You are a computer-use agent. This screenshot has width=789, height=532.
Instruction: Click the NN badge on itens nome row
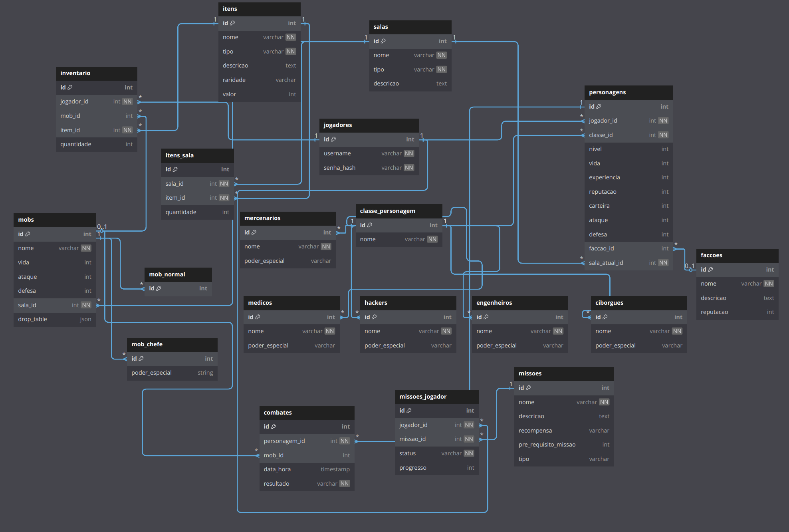pyautogui.click(x=291, y=37)
